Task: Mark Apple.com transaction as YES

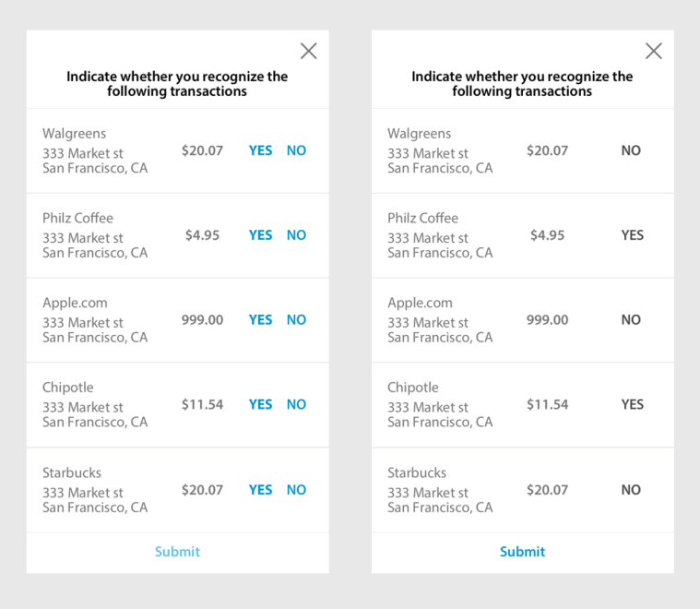Action: coord(260,320)
